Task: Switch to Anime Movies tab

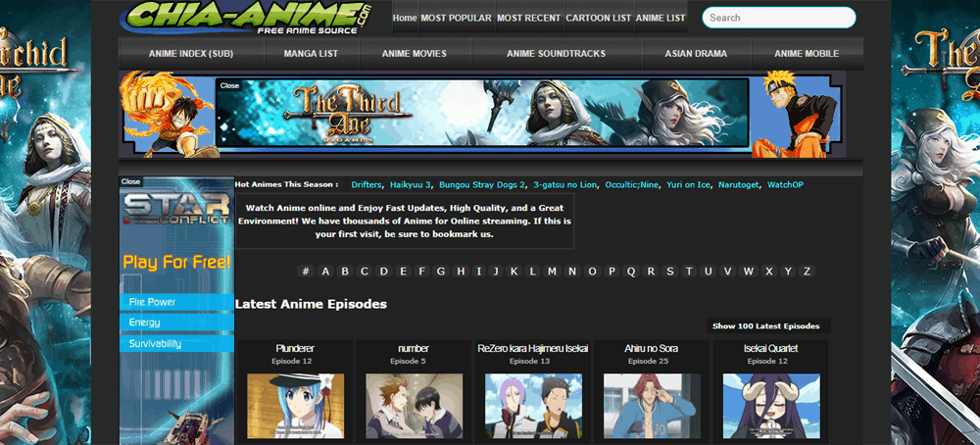Action: click(415, 54)
